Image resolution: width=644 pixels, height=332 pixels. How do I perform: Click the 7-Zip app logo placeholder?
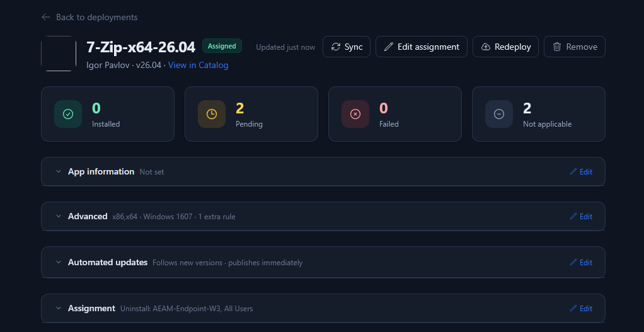point(59,54)
